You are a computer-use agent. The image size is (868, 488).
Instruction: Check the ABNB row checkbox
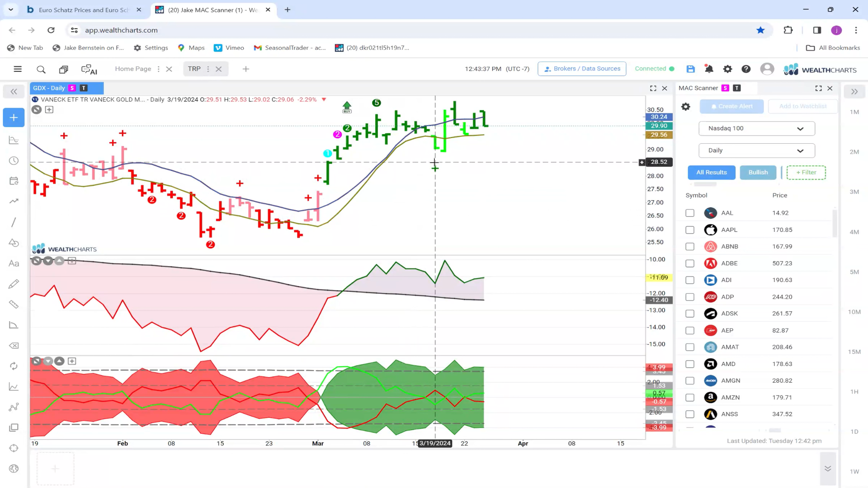pos(690,246)
